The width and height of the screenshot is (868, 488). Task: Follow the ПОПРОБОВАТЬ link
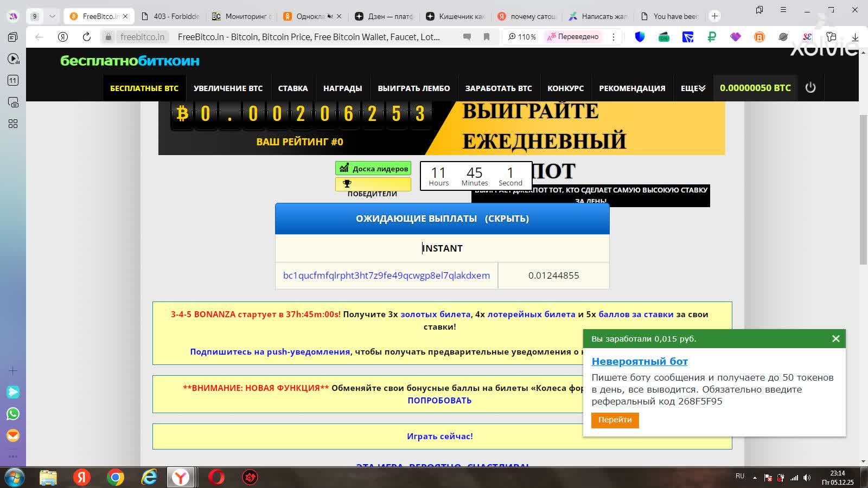click(439, 400)
